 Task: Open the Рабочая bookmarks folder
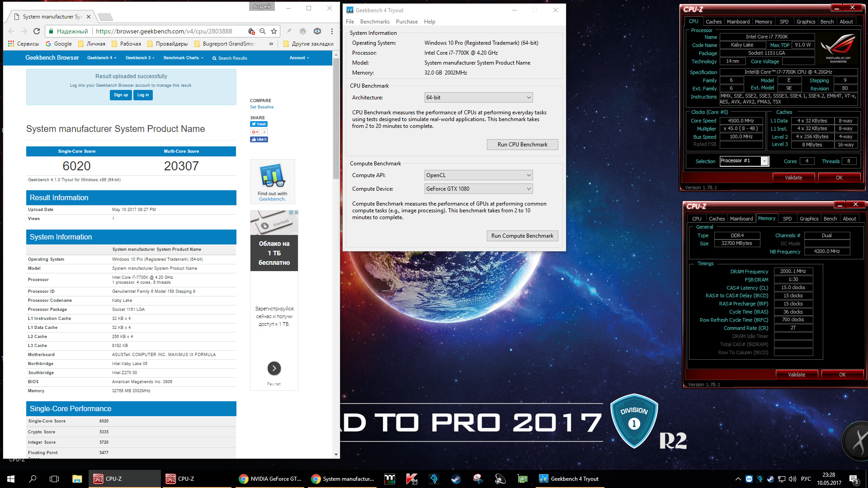click(x=126, y=44)
